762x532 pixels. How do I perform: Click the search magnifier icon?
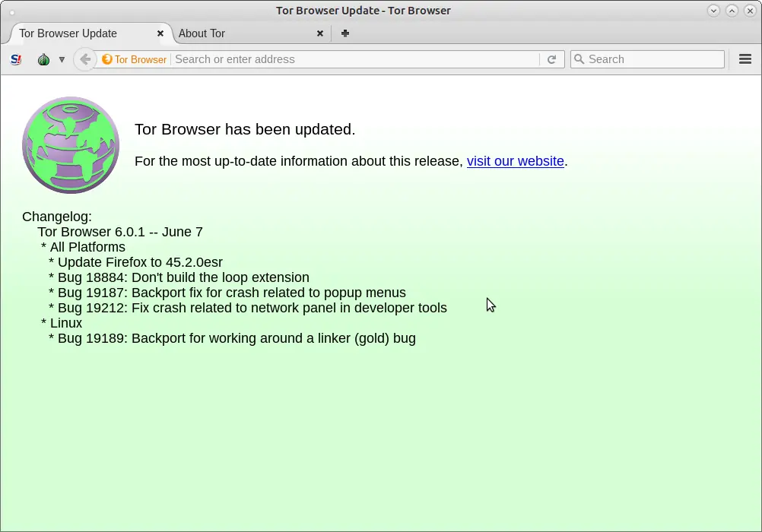click(579, 59)
